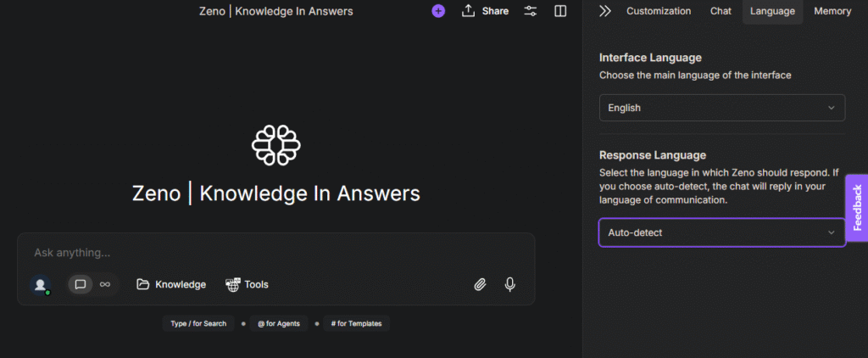Click the purple new chat plus icon
This screenshot has height=358, width=868.
[x=438, y=11]
